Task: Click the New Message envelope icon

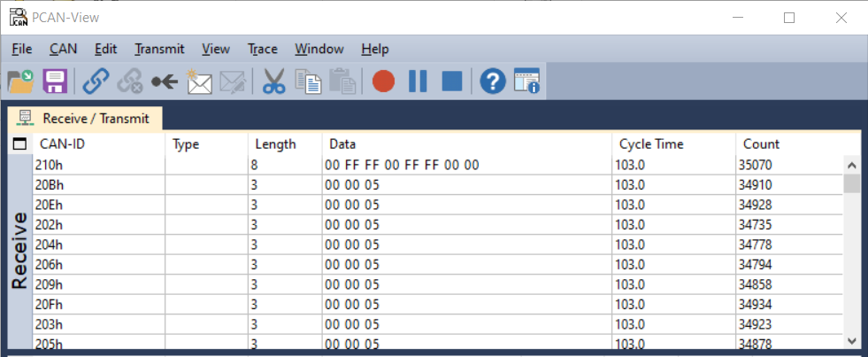Action: 199,81
